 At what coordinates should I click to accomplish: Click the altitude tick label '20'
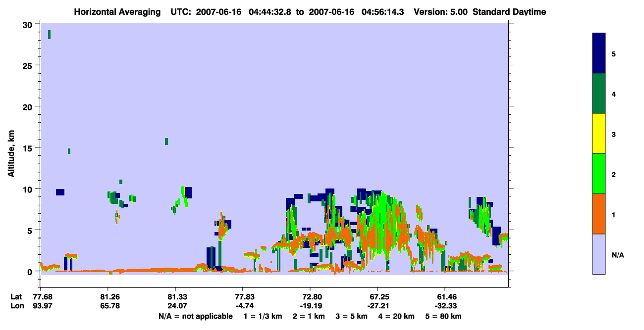28,106
